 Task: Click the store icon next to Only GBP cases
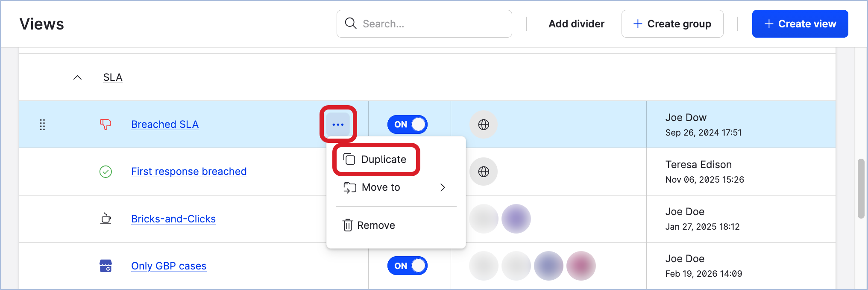(106, 266)
